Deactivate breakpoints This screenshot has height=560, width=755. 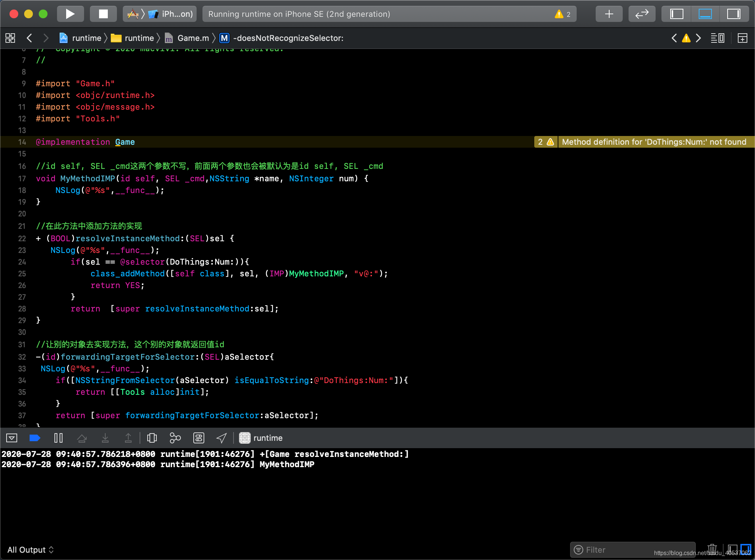coord(35,438)
